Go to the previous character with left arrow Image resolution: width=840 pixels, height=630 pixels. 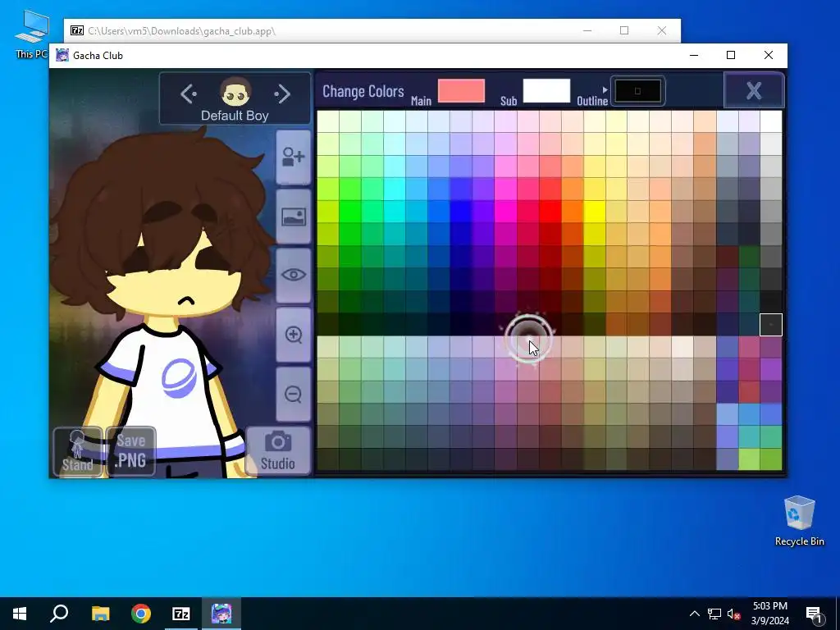(x=188, y=94)
